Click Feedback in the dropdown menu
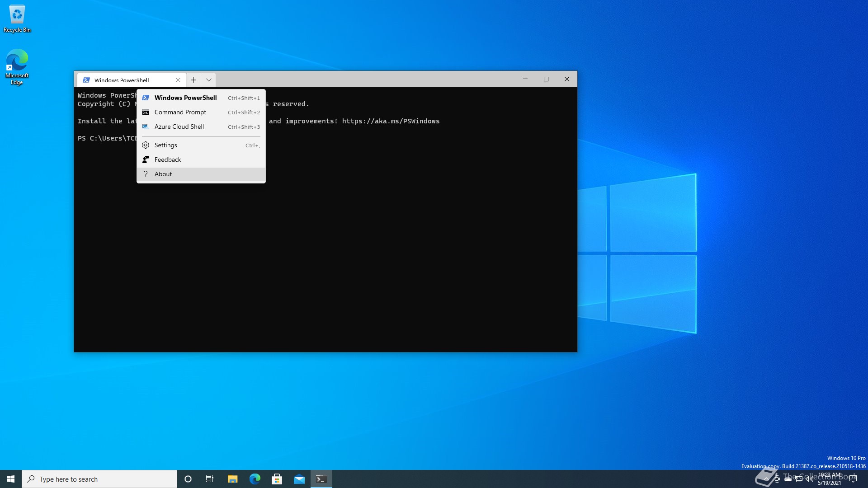Viewport: 868px width, 488px height. 201,160
